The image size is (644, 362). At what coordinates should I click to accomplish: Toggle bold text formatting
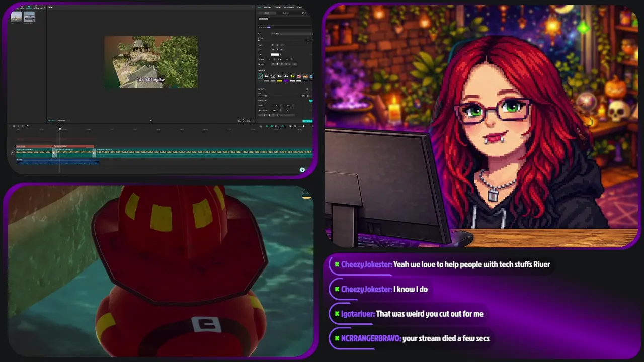(x=272, y=45)
